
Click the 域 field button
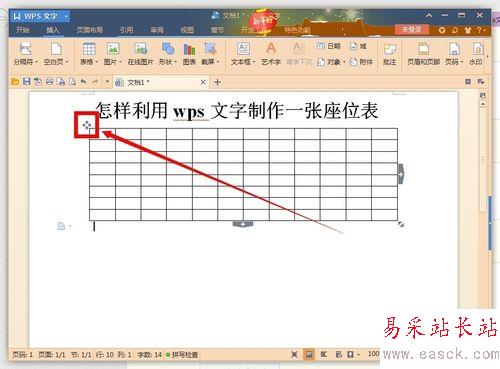[358, 46]
